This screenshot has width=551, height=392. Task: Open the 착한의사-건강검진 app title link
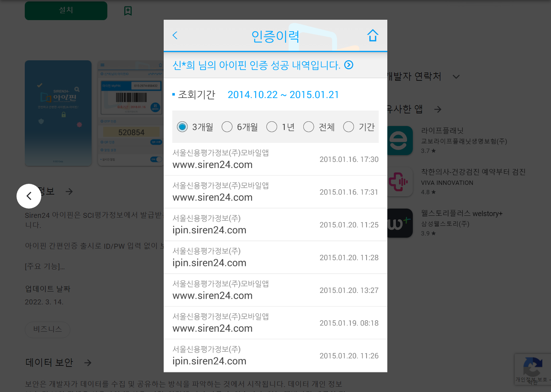pos(473,172)
